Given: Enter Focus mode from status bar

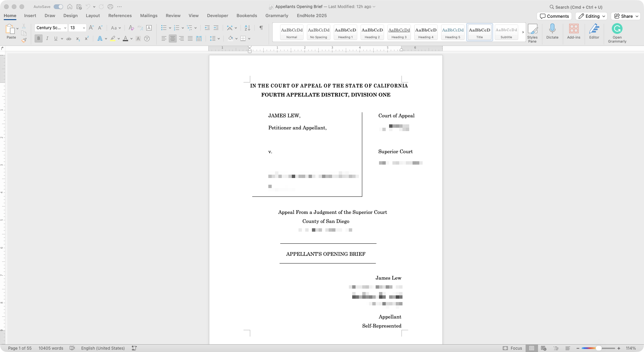Looking at the screenshot, I should pos(513,348).
